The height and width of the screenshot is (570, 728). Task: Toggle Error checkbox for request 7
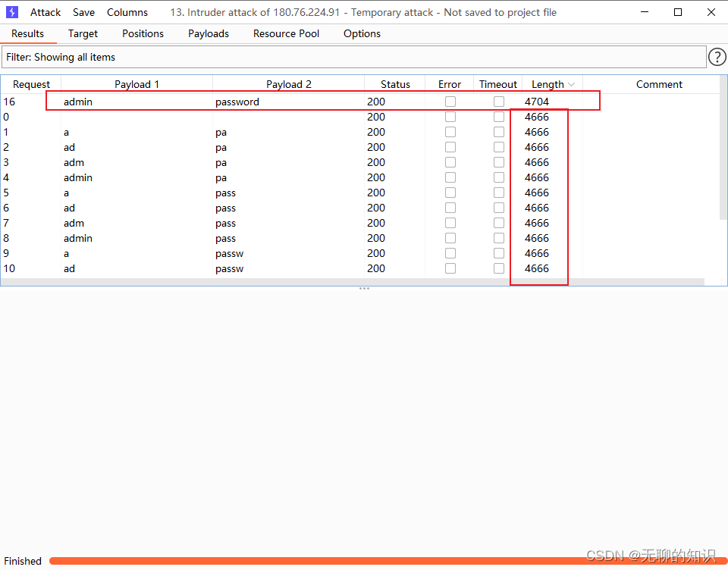[450, 223]
